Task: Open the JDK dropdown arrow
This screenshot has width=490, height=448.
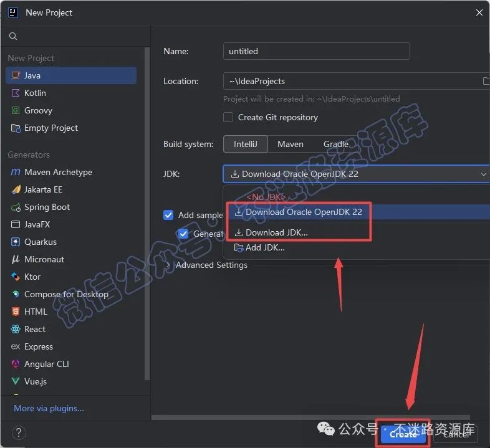Action: tap(483, 174)
